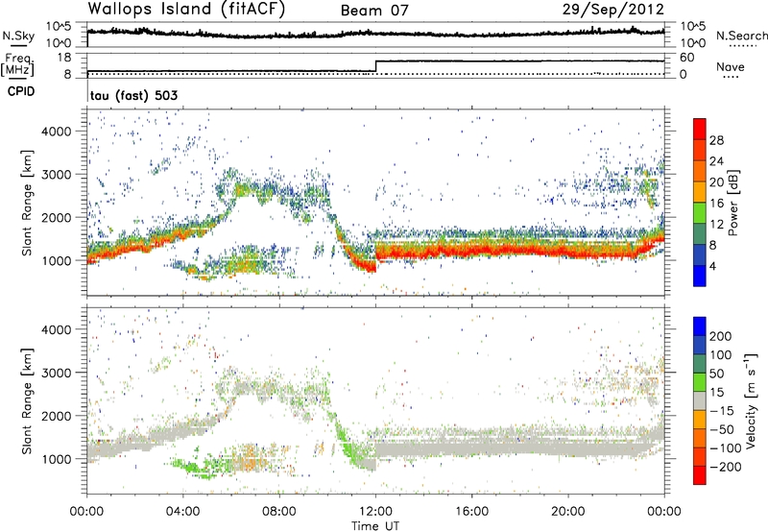The height and width of the screenshot is (532, 768).
Task: Click the frequency step at 12:00
Action: tap(375, 66)
